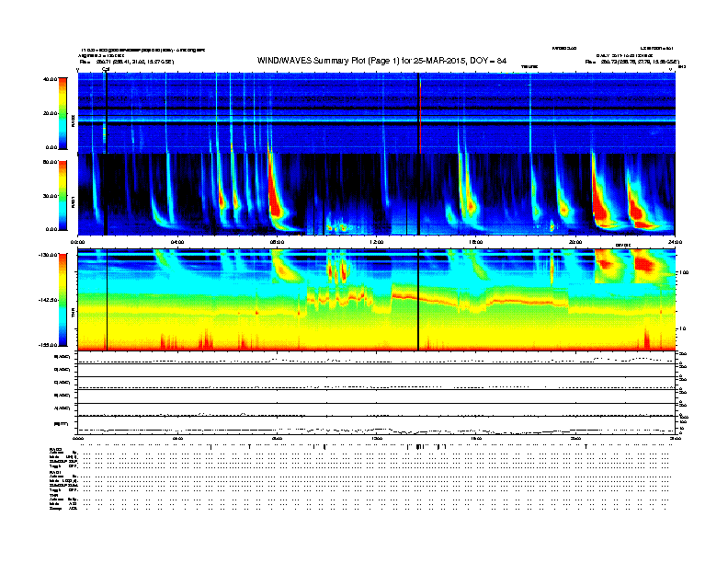Image resolution: width=728 pixels, height=563 pixels.
Task: Click the 20.00 label on RAD2 scale
Action: click(51, 113)
